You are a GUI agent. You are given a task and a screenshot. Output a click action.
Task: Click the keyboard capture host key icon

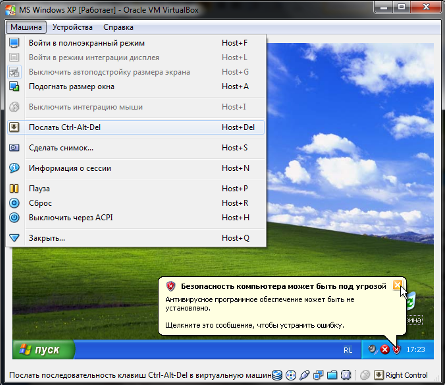[x=379, y=375]
